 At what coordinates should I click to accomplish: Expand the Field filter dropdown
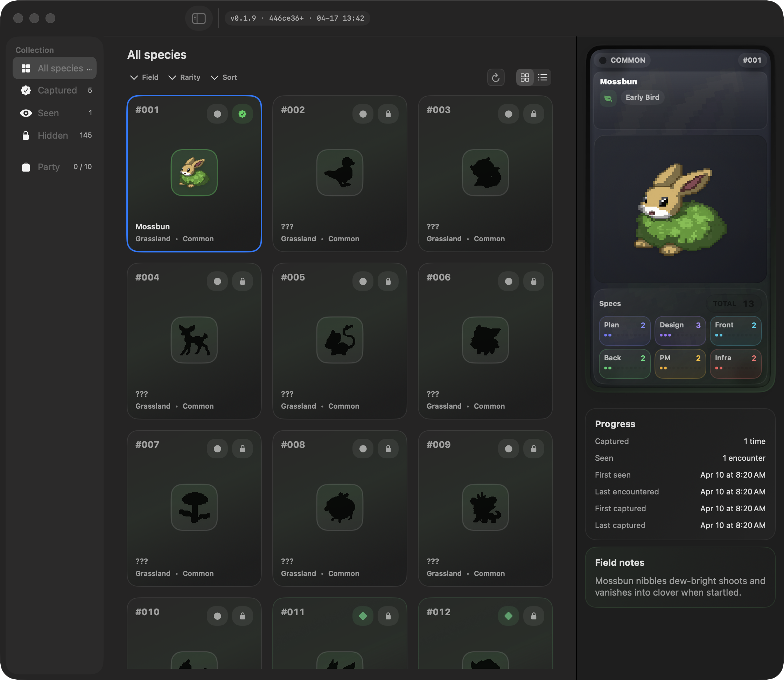pyautogui.click(x=145, y=77)
